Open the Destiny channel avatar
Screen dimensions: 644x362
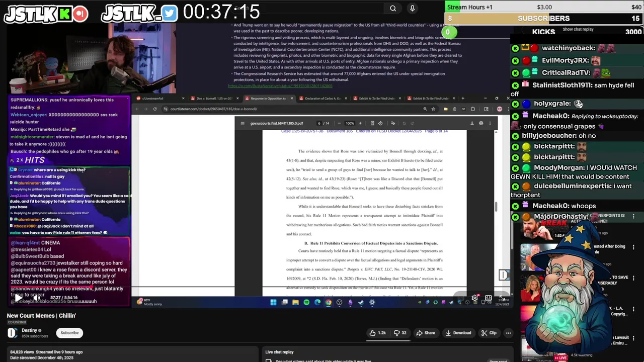tap(12, 333)
